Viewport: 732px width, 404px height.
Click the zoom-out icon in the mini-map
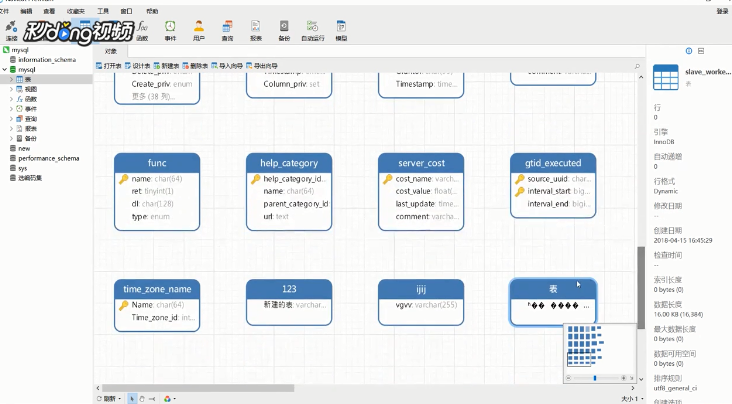click(x=569, y=378)
